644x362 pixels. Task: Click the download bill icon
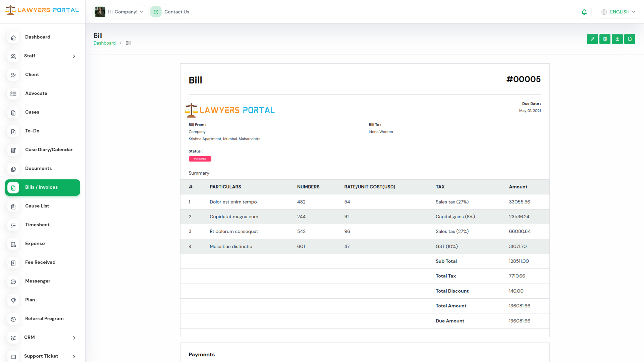click(x=617, y=39)
